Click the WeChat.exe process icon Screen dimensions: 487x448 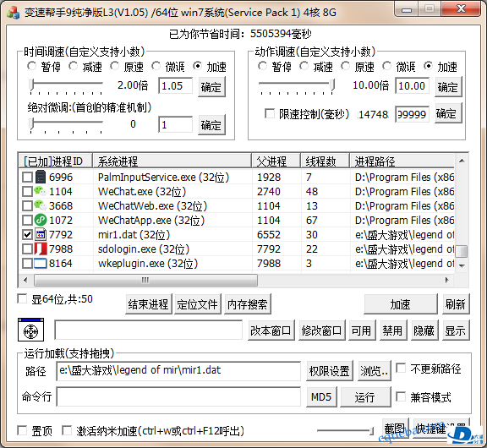tap(40, 191)
